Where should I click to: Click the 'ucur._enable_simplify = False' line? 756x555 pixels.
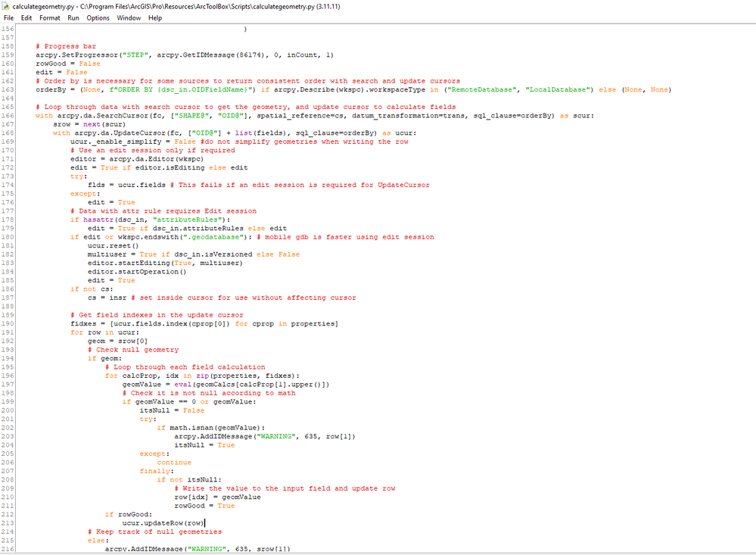239,142
